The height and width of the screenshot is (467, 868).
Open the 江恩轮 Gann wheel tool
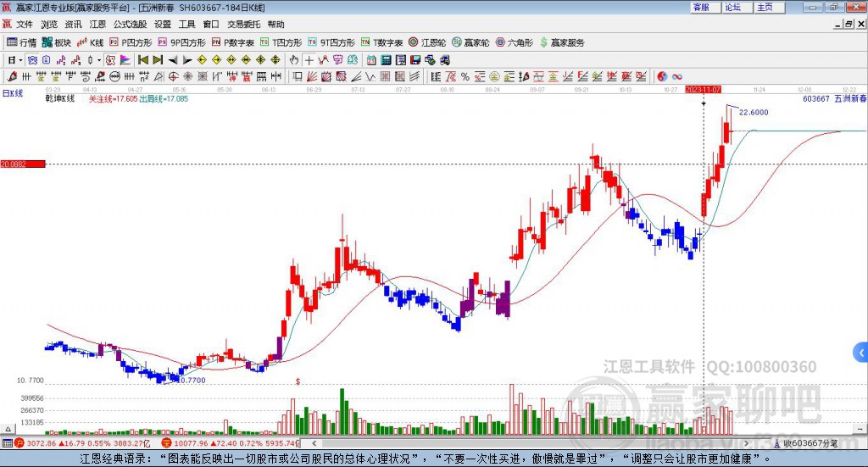(x=427, y=42)
